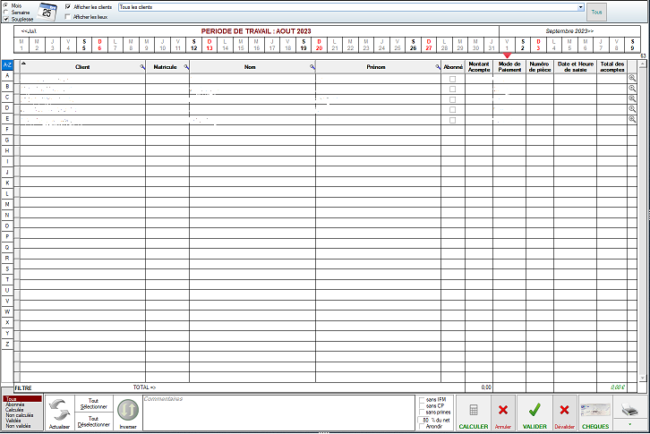Image resolution: width=650 pixels, height=434 pixels.
Task: Toggle the Afficher les lieux checkbox
Action: (x=68, y=16)
